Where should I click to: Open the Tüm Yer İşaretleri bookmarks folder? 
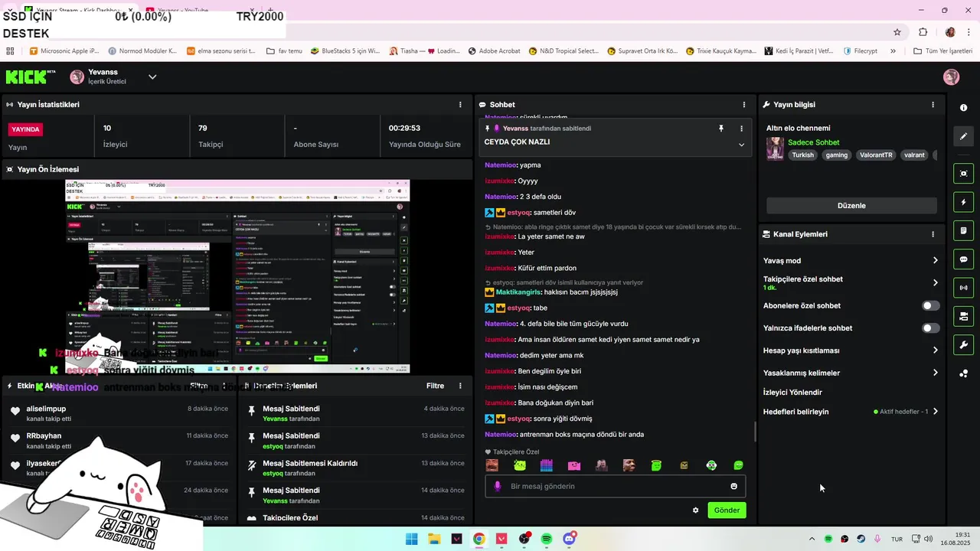pyautogui.click(x=942, y=51)
